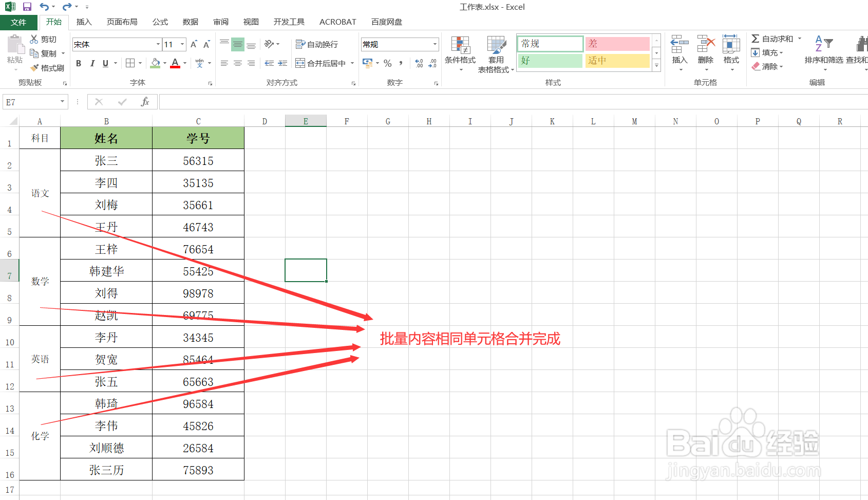Switch to the 公式 Formulas tab
This screenshot has width=868, height=500.
coord(160,22)
